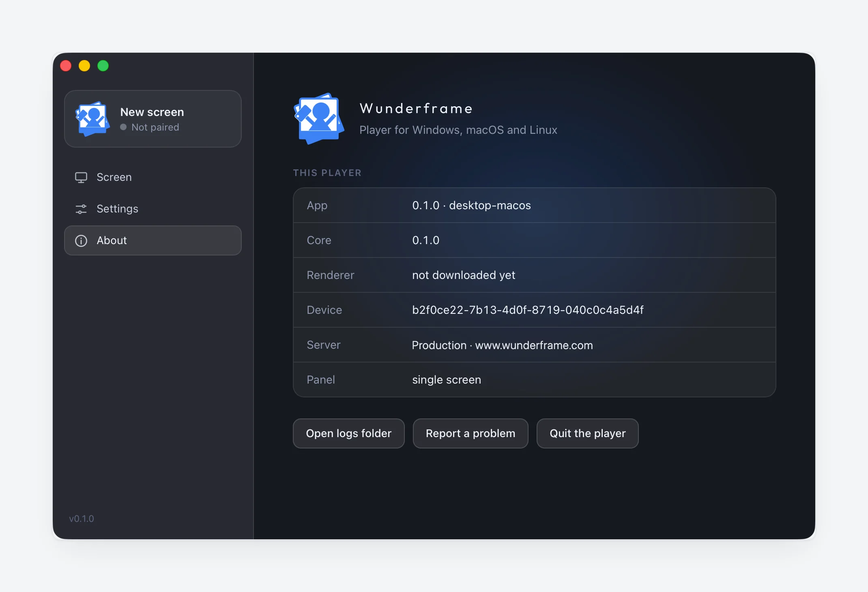Click the Open logs folder button

349,433
